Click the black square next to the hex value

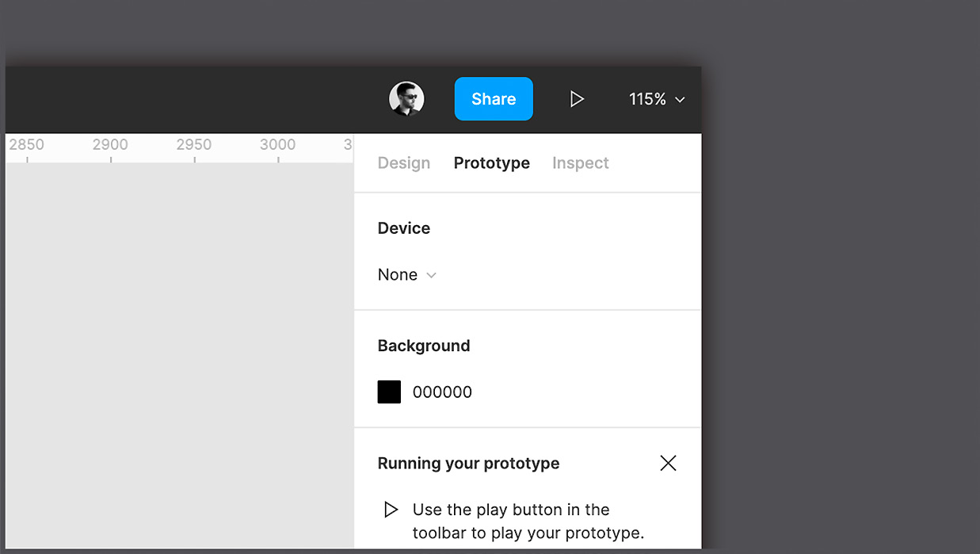tap(389, 392)
